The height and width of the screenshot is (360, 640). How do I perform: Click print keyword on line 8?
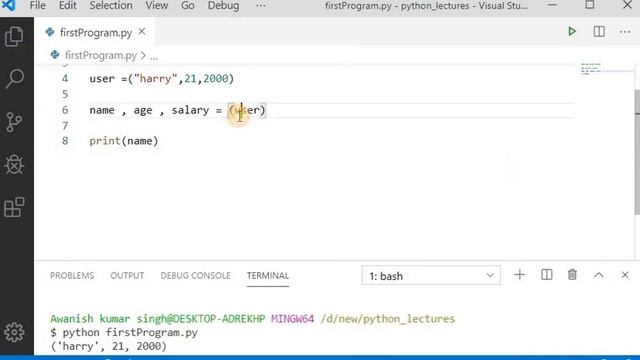tap(105, 141)
